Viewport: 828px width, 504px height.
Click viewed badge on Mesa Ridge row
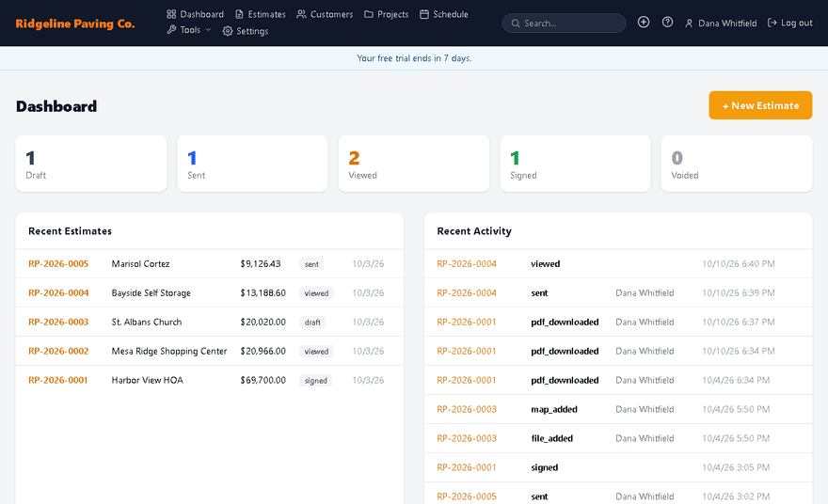316,351
